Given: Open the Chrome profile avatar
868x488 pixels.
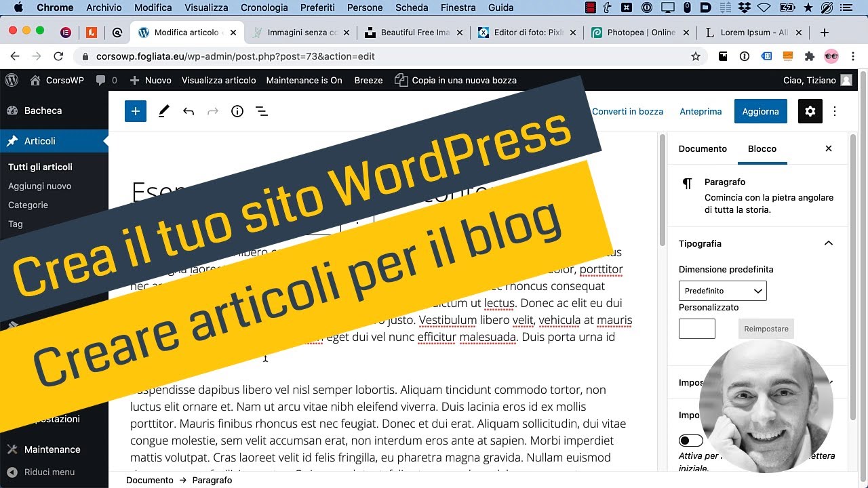Looking at the screenshot, I should pos(831,56).
